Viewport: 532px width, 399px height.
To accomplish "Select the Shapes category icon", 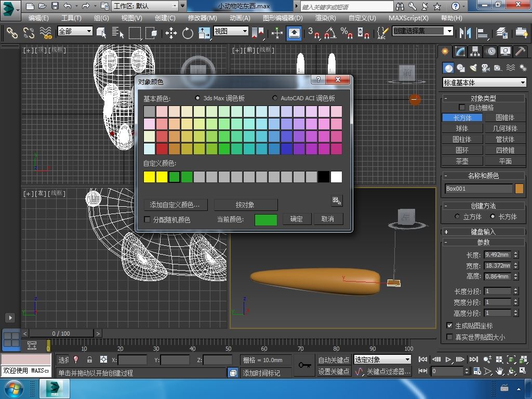I will coord(461,68).
